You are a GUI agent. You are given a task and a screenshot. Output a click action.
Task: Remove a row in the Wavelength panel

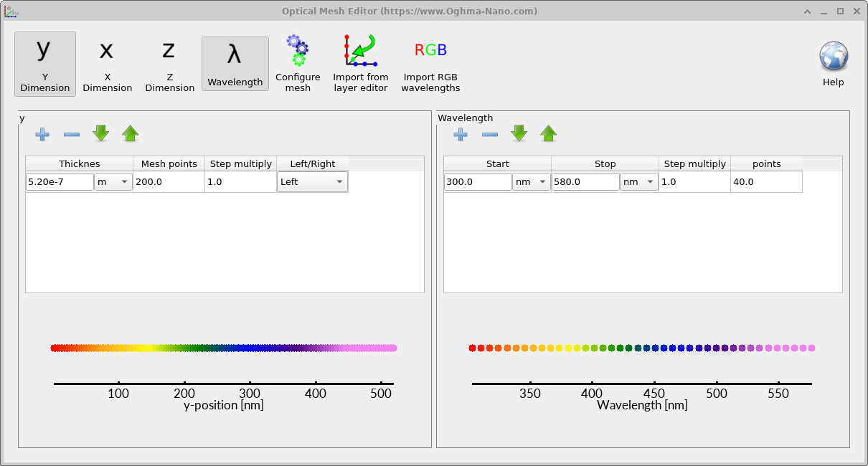pos(490,134)
